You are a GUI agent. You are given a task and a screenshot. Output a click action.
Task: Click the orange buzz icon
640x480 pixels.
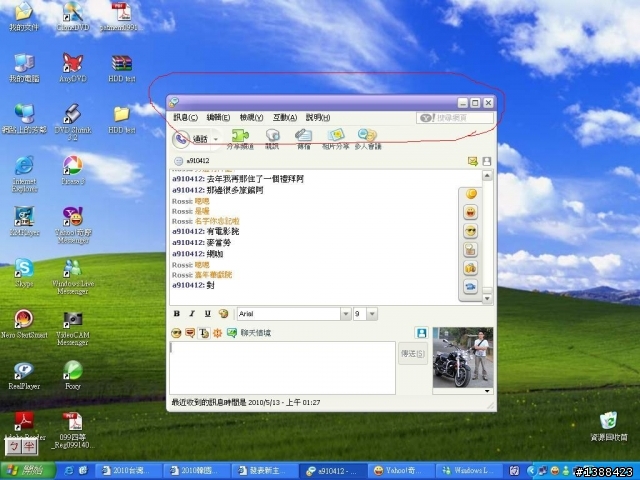click(217, 333)
